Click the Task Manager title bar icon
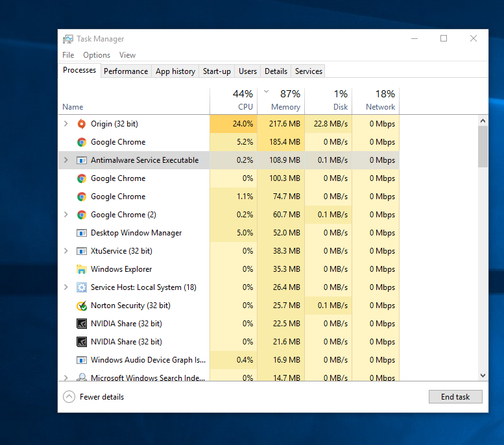Viewport: 504px width, 445px height. 68,39
